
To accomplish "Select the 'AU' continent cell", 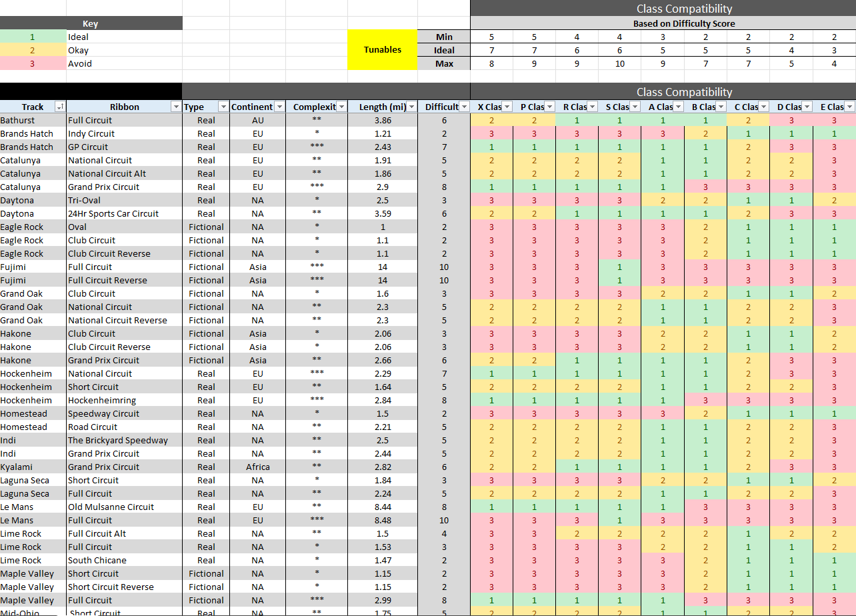I will pos(258,120).
